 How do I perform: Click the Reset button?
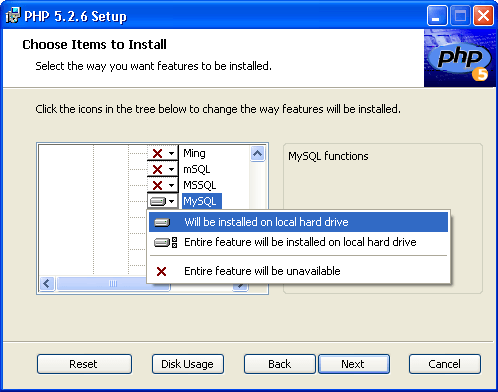(84, 364)
